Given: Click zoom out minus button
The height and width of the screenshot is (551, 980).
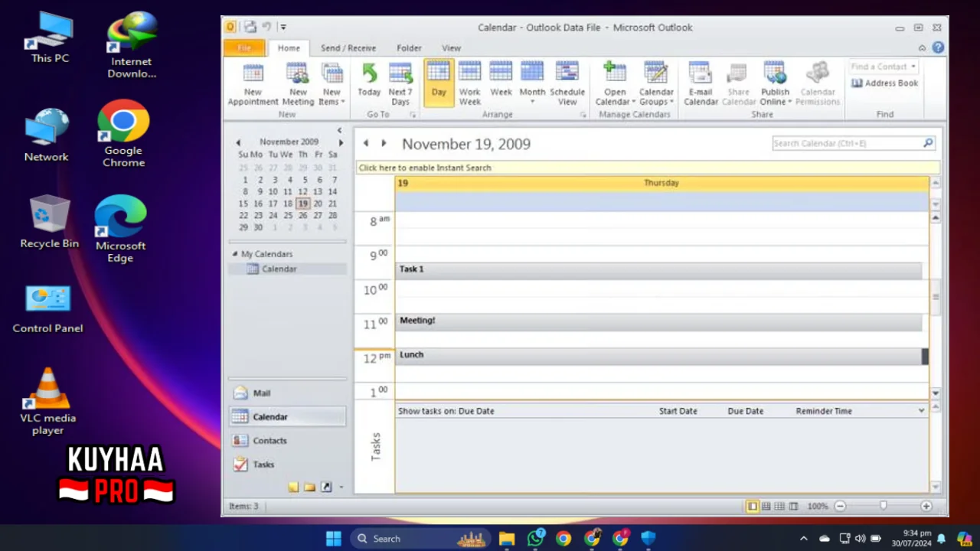Looking at the screenshot, I should click(x=840, y=506).
